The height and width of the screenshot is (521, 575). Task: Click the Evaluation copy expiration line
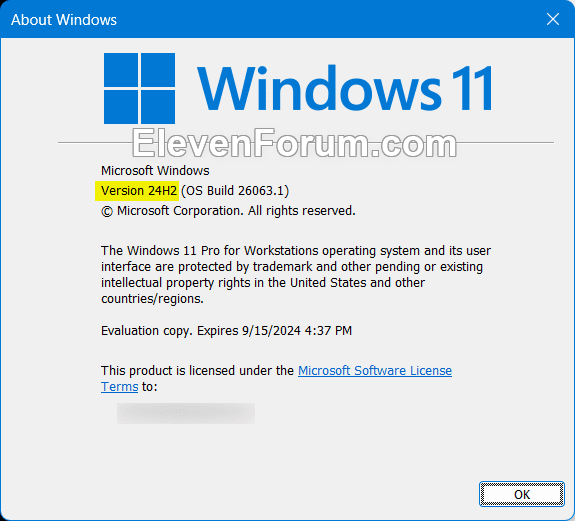226,331
